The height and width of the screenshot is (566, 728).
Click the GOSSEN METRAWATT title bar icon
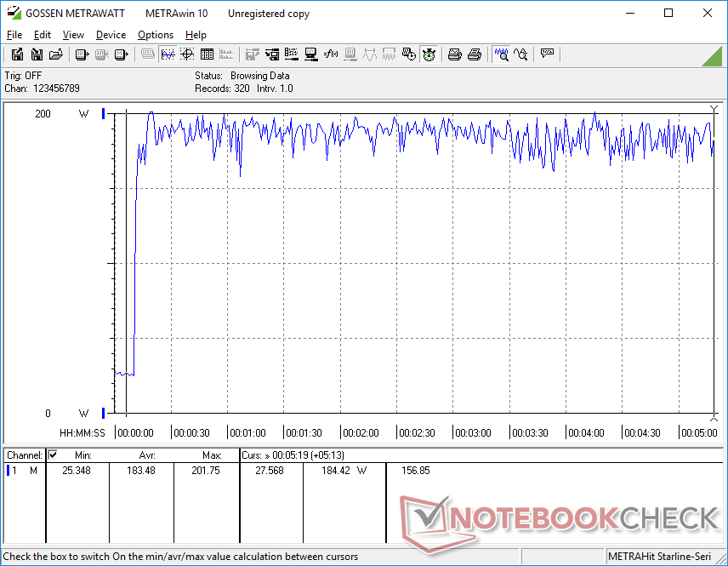pos(14,13)
